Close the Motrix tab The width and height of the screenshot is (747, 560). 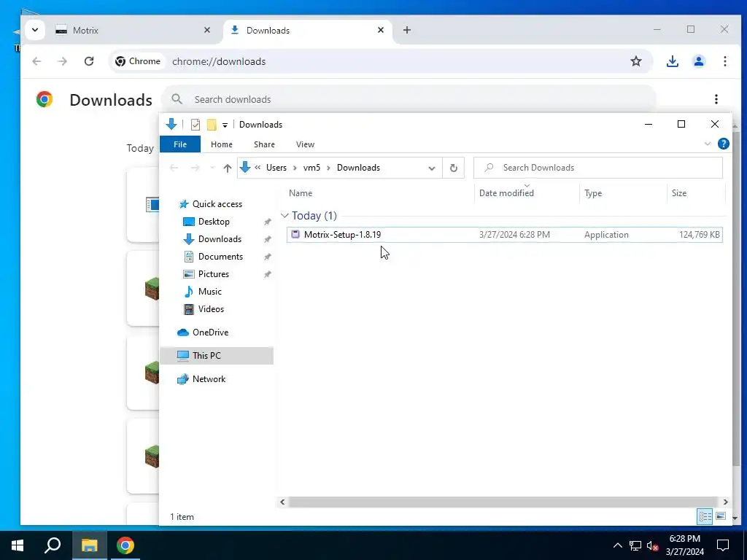207,30
